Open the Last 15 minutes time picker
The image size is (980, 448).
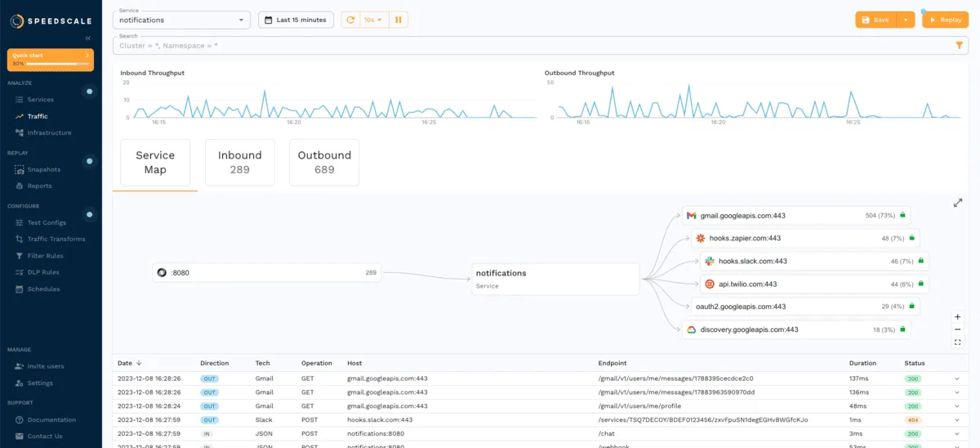tap(296, 20)
